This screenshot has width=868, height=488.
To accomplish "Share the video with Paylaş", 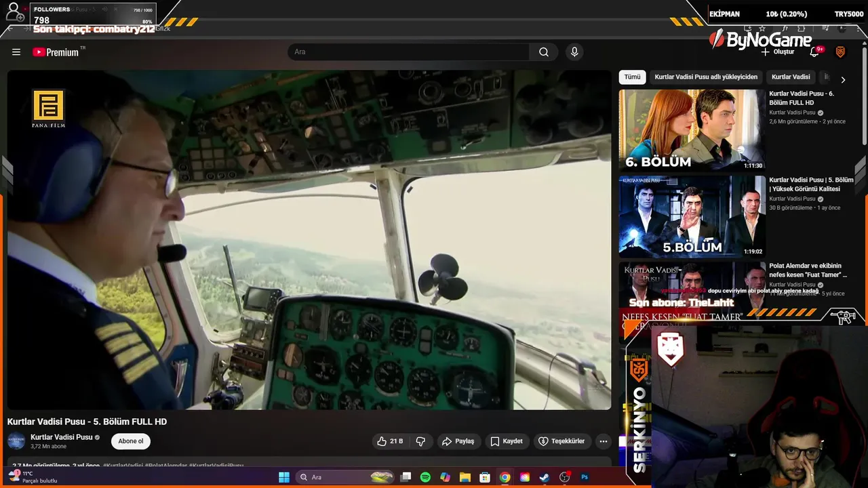I will click(x=458, y=441).
